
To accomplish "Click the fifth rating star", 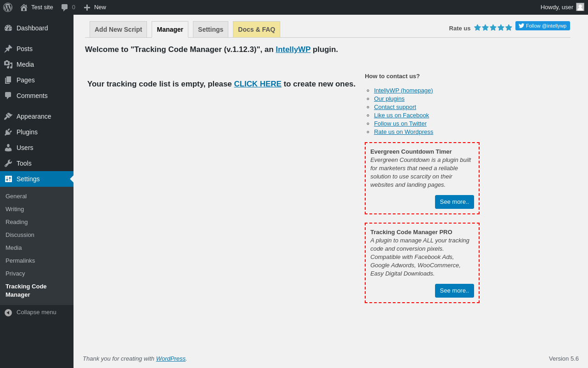I will (509, 28).
